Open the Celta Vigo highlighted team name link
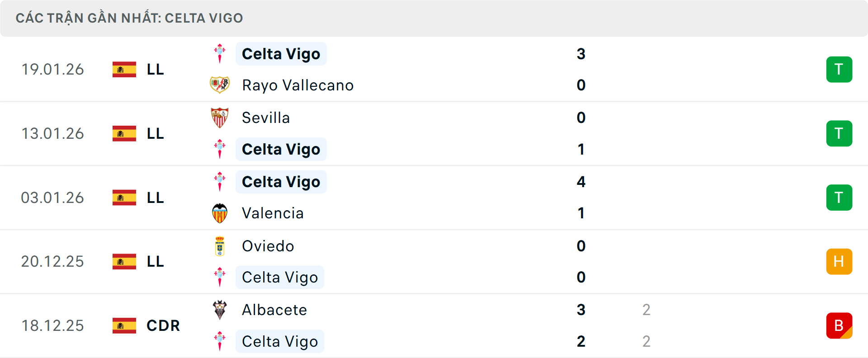 281,53
